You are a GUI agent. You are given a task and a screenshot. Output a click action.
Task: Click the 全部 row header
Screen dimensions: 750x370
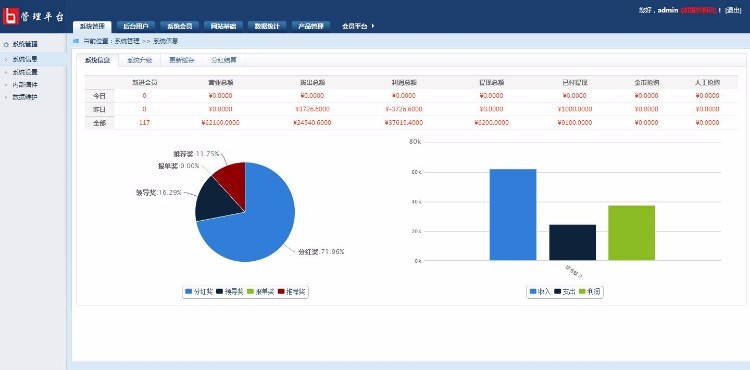click(99, 123)
